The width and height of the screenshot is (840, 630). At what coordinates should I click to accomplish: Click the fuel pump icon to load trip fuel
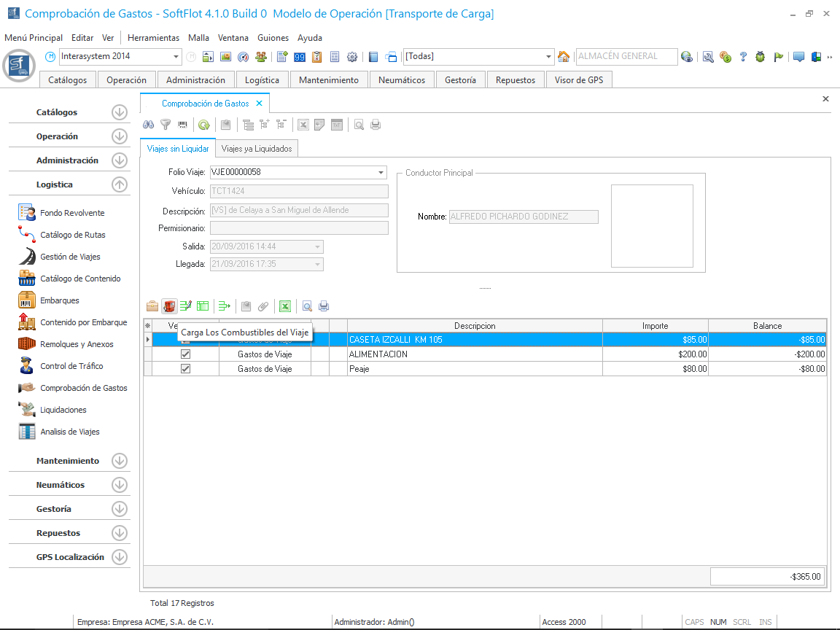[x=169, y=306]
